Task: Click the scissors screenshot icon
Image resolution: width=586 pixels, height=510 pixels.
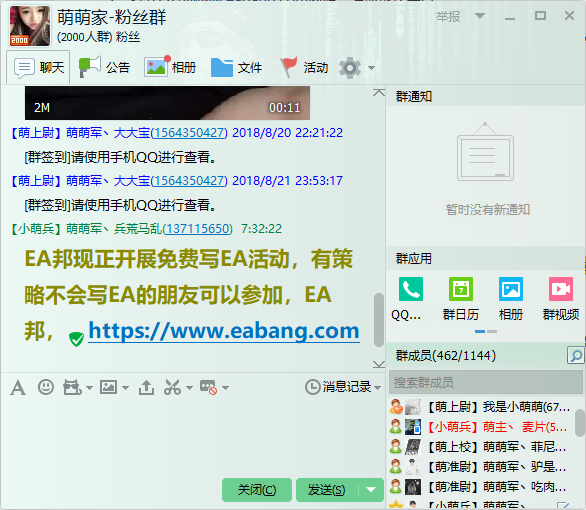Action: tap(172, 387)
